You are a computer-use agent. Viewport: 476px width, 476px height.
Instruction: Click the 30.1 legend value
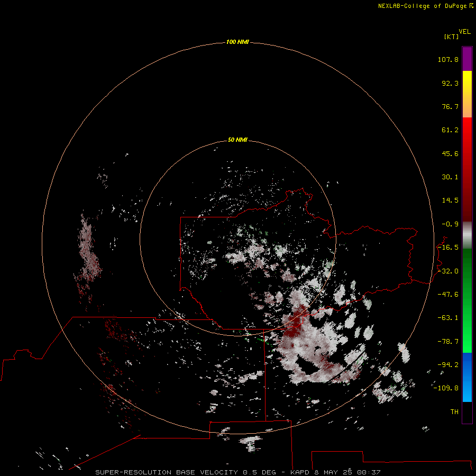click(x=450, y=177)
